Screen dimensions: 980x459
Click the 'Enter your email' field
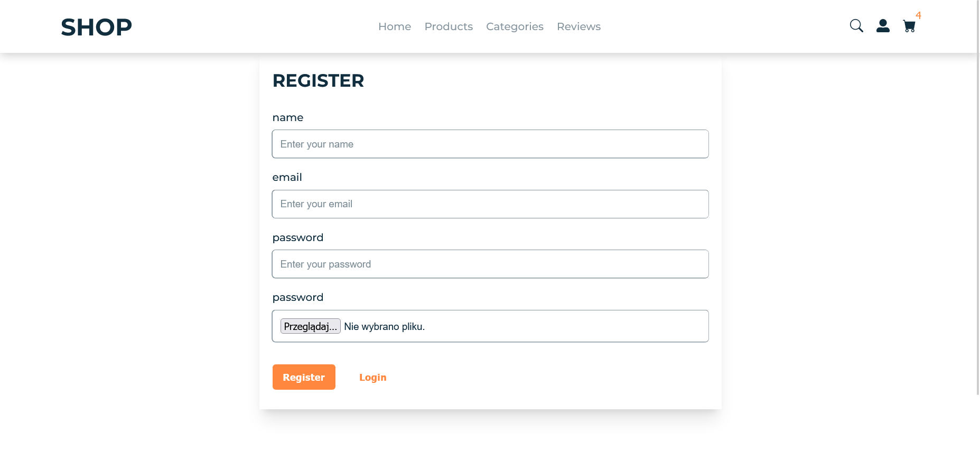click(490, 204)
